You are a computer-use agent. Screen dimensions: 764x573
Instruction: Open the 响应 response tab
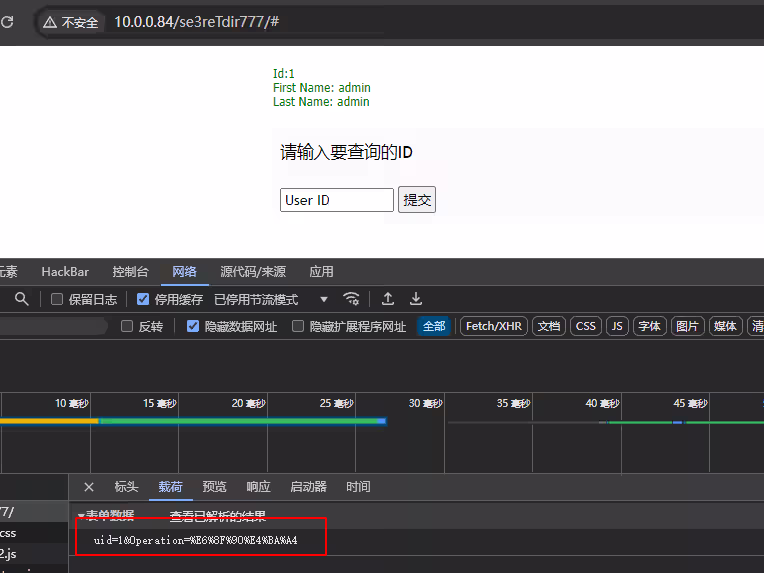[x=258, y=487]
